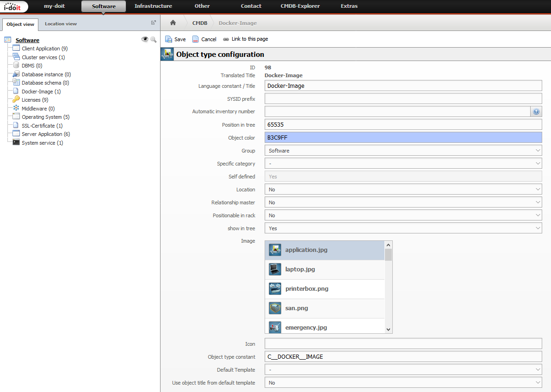Click the Save disk icon
Image resolution: width=551 pixels, height=392 pixels.
coord(169,39)
